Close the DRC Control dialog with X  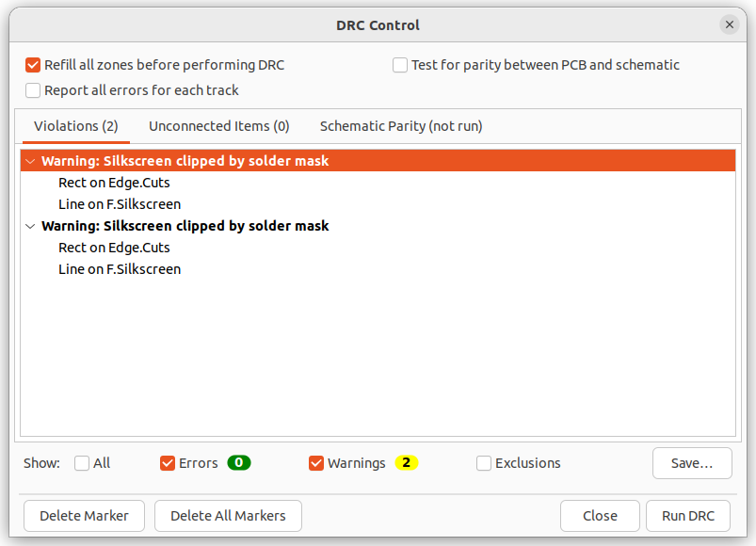[x=729, y=24]
